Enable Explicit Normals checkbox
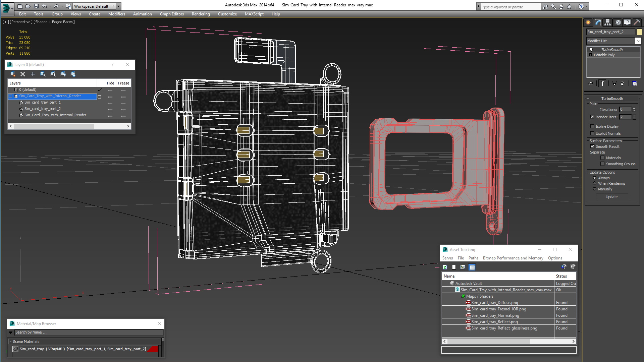644x362 pixels. tap(592, 133)
